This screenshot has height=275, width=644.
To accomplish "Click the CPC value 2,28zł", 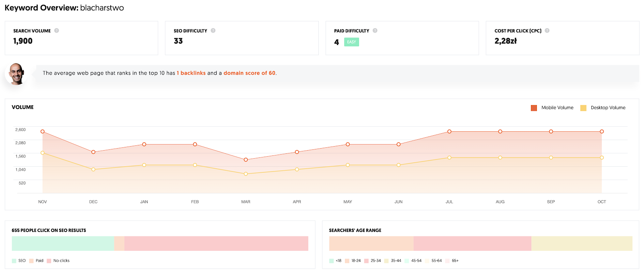I will click(506, 41).
